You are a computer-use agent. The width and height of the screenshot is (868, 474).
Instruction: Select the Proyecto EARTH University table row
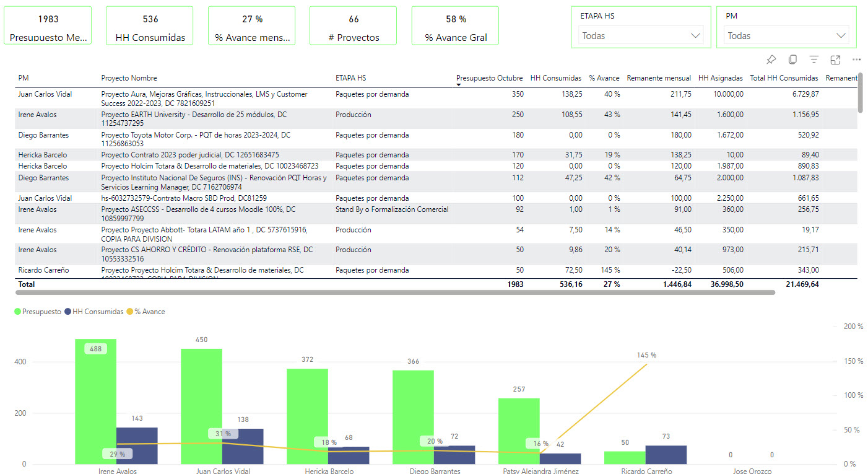(193, 119)
